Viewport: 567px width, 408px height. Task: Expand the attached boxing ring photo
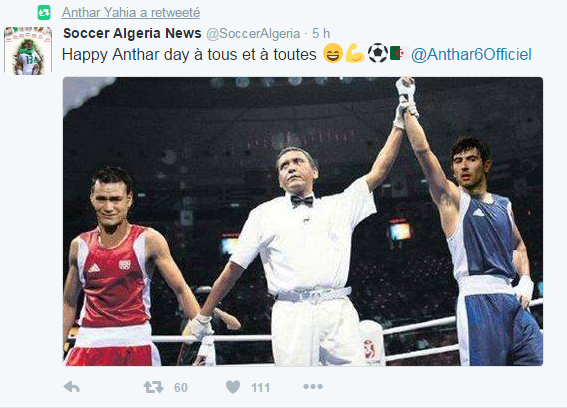pyautogui.click(x=303, y=221)
